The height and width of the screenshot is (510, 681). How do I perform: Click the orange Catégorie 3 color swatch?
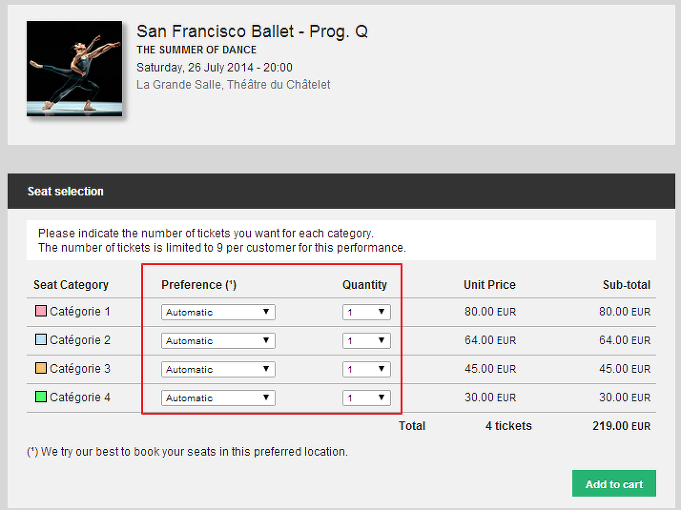click(x=41, y=368)
